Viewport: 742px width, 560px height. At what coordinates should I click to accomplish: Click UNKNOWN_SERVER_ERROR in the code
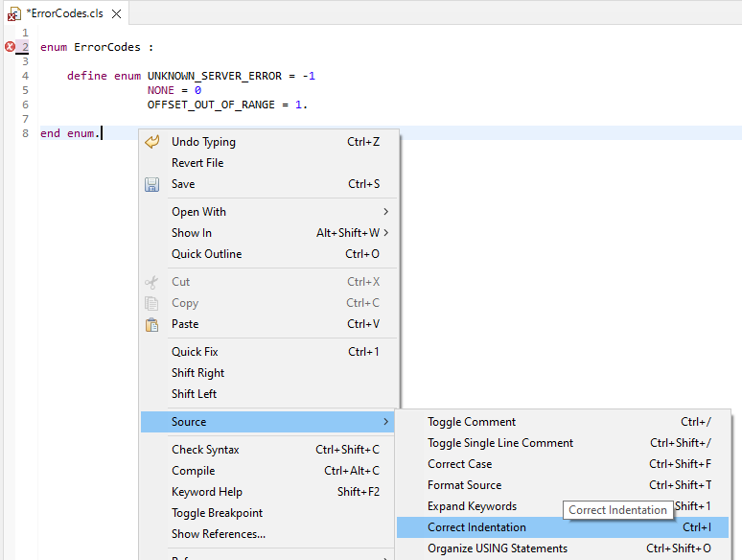(x=215, y=76)
